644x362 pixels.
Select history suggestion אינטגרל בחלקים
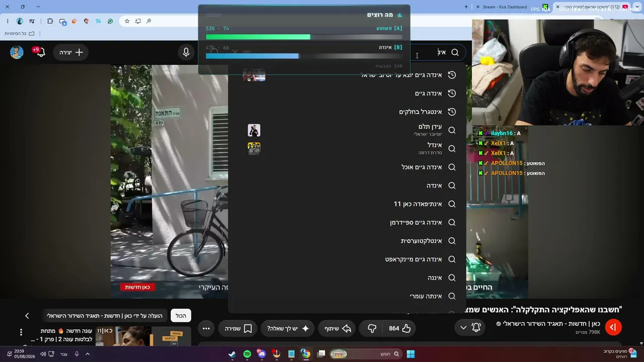point(347,112)
